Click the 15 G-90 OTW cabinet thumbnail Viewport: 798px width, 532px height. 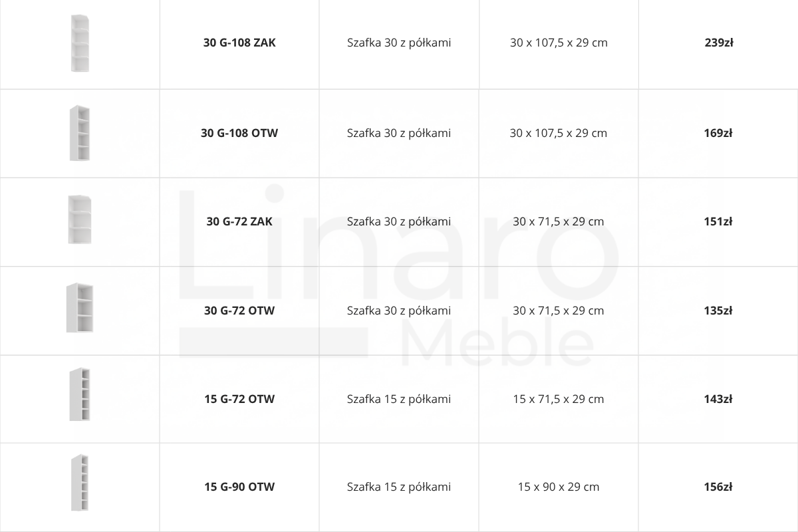coord(80,483)
